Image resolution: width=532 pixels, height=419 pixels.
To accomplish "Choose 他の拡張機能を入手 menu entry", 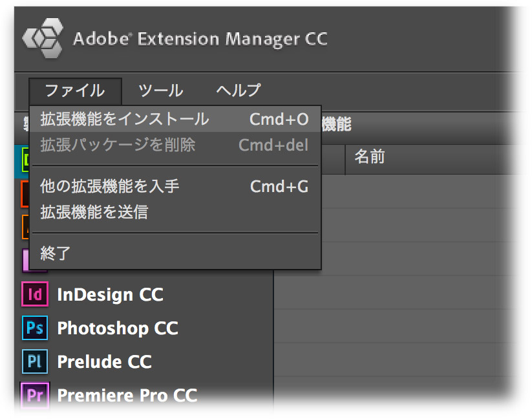I will click(175, 186).
